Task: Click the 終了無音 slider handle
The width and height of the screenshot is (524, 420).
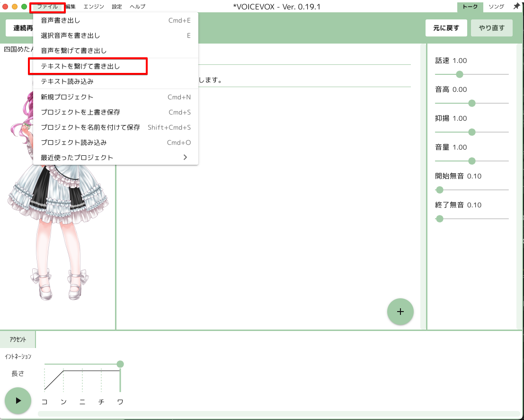Action: tap(440, 219)
